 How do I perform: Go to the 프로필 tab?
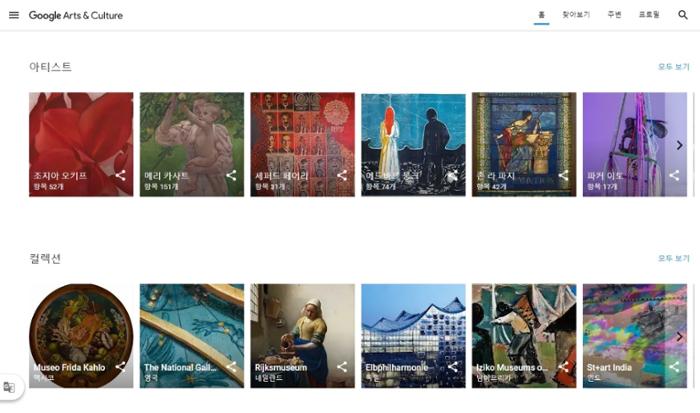pos(649,15)
